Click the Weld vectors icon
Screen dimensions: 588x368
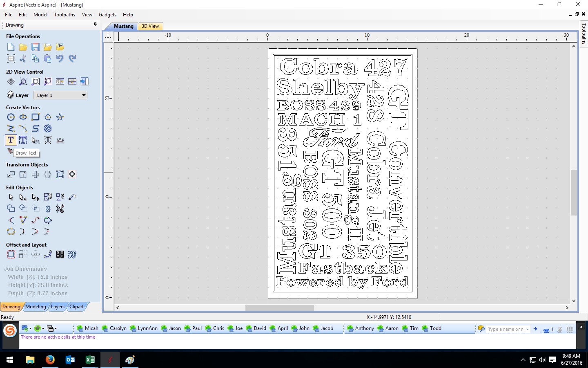click(x=11, y=209)
